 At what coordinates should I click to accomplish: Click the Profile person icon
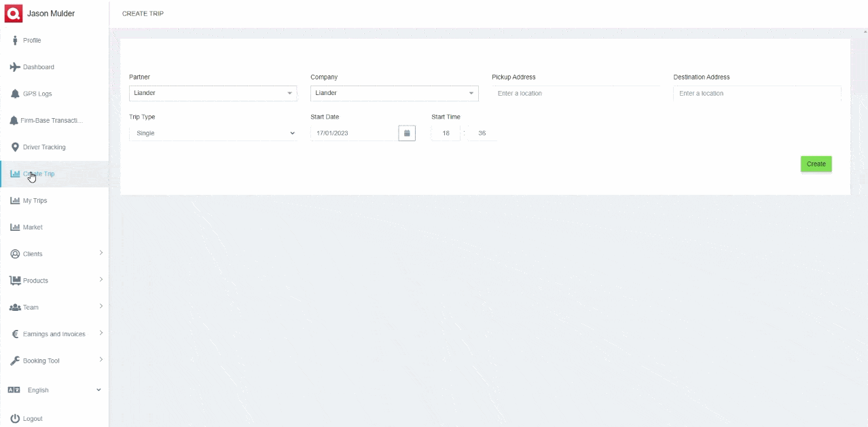(x=15, y=41)
